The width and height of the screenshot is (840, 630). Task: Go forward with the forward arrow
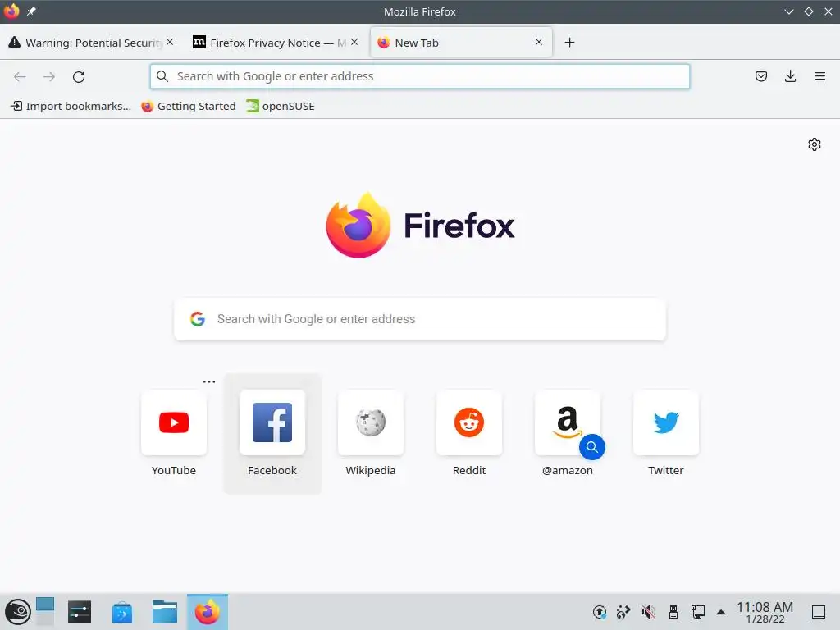click(x=48, y=76)
